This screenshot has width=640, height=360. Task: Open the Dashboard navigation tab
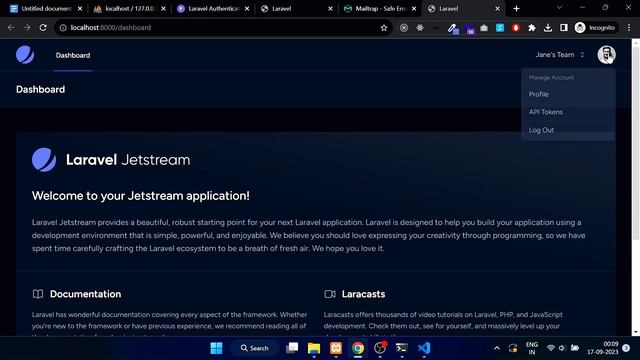pyautogui.click(x=73, y=56)
